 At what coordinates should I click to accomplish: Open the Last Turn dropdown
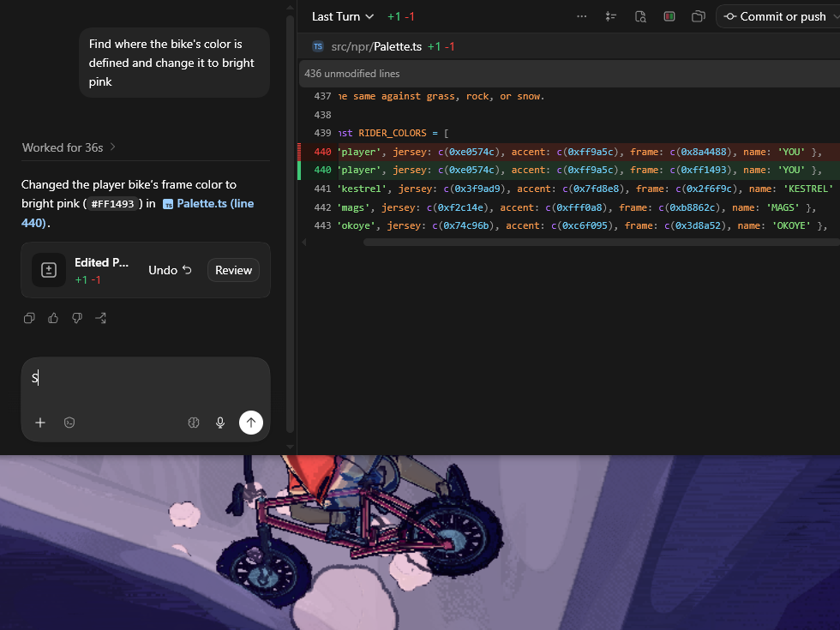point(343,16)
